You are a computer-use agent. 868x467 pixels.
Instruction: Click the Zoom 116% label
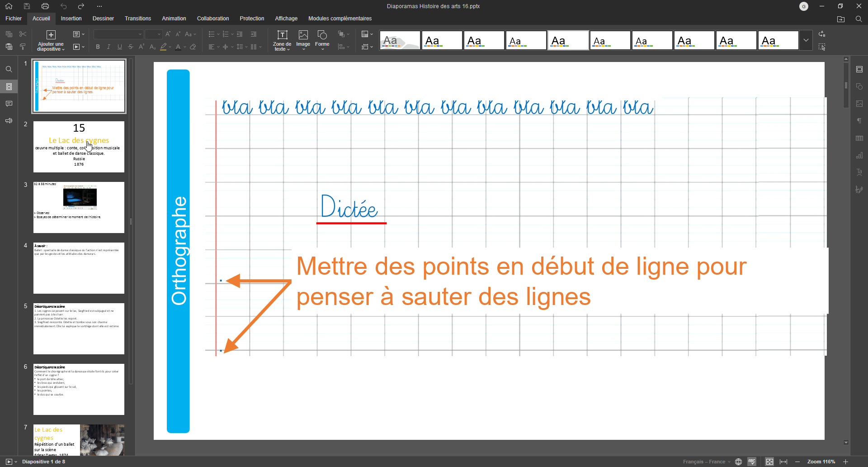coord(821,462)
